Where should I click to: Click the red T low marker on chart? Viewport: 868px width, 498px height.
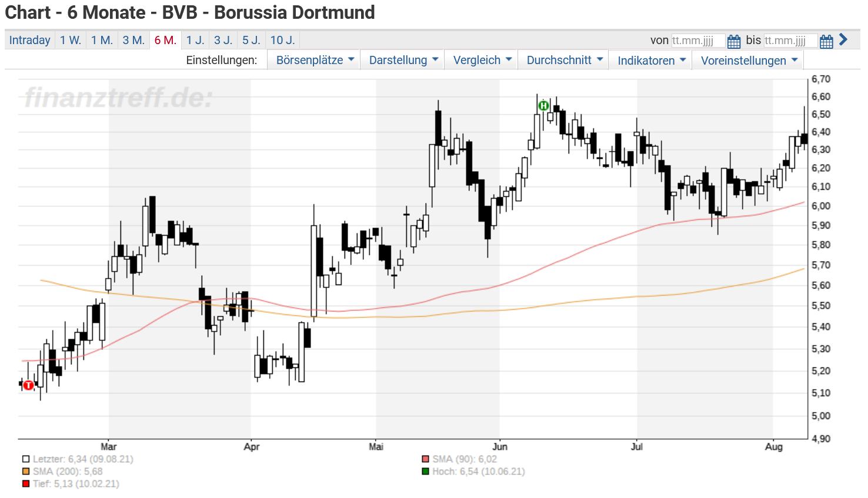coord(28,385)
